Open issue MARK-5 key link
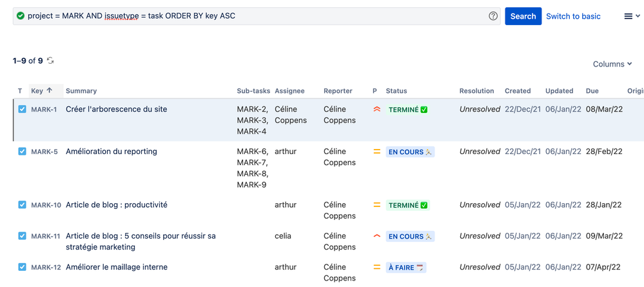Viewport: 644px width, 287px height. click(44, 152)
